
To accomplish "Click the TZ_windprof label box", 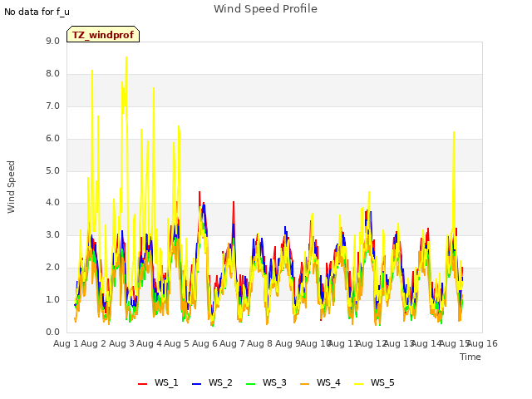I will click(103, 34).
